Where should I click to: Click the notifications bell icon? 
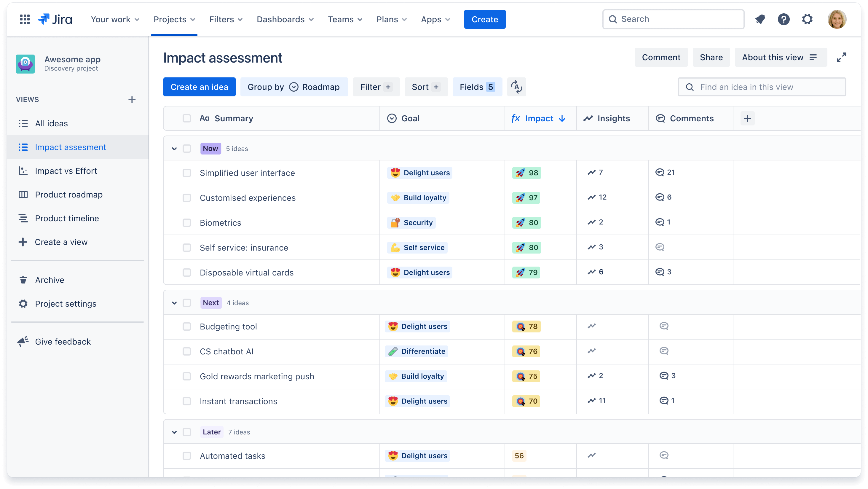[x=760, y=19]
